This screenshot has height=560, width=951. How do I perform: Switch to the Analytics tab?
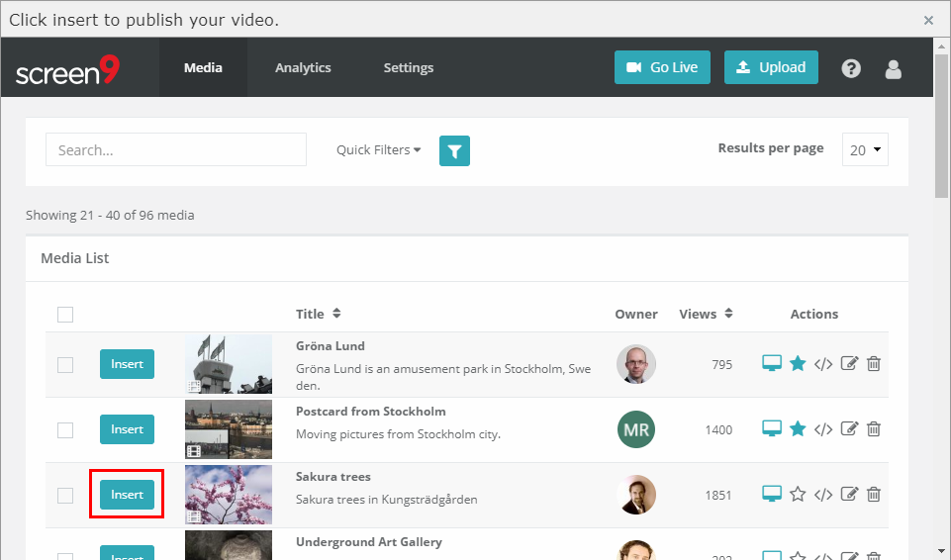(303, 68)
